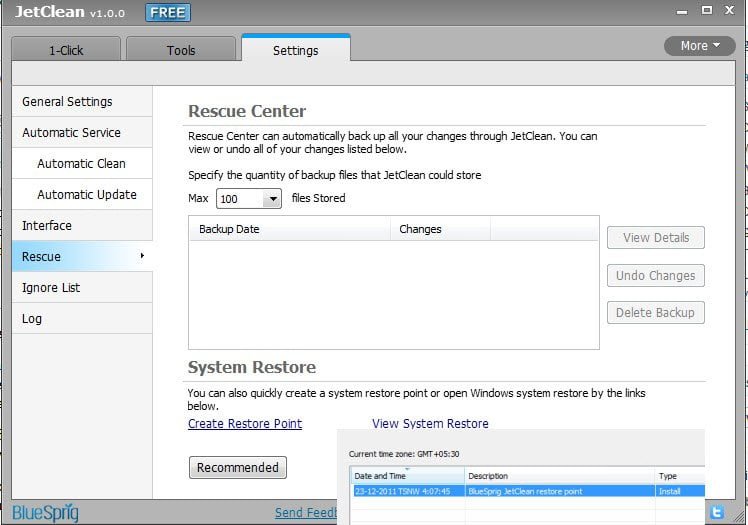Sort by Description column in restore list
Viewport: 748px width, 525px height.
pos(560,476)
